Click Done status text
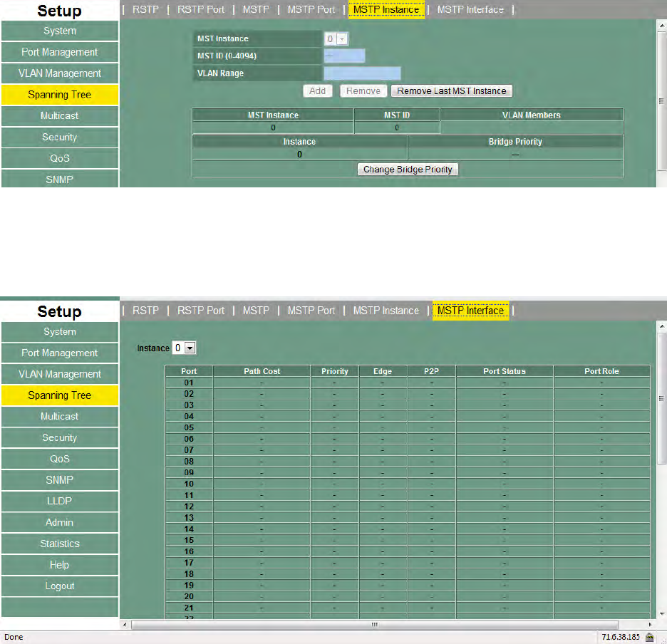This screenshot has width=667, height=644. (x=14, y=637)
